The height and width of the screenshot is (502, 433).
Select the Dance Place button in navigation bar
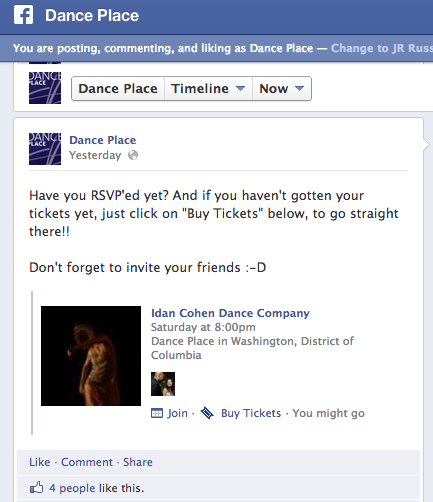[118, 89]
